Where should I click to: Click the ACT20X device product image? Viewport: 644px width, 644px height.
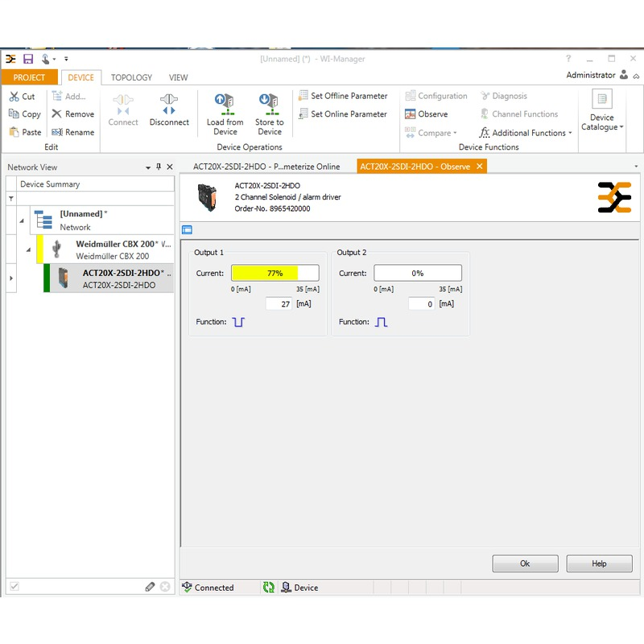click(x=208, y=197)
